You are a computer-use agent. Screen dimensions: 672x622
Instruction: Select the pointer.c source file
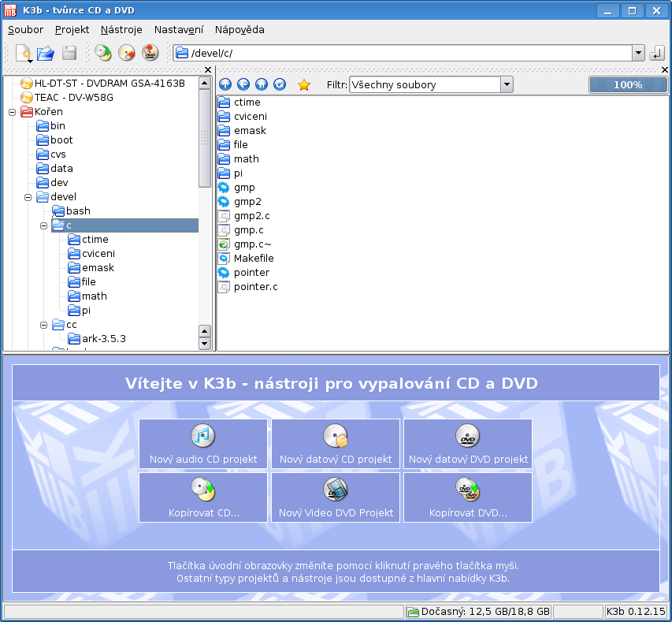point(247,286)
